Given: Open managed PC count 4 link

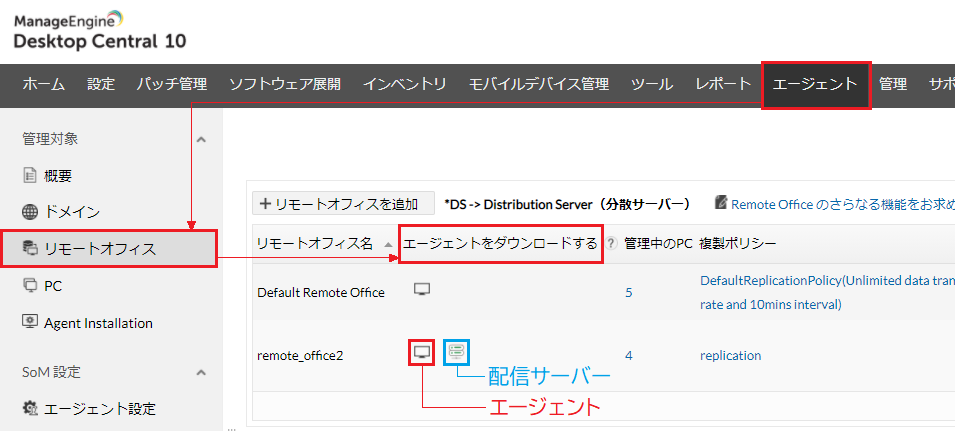Looking at the screenshot, I should coord(629,356).
